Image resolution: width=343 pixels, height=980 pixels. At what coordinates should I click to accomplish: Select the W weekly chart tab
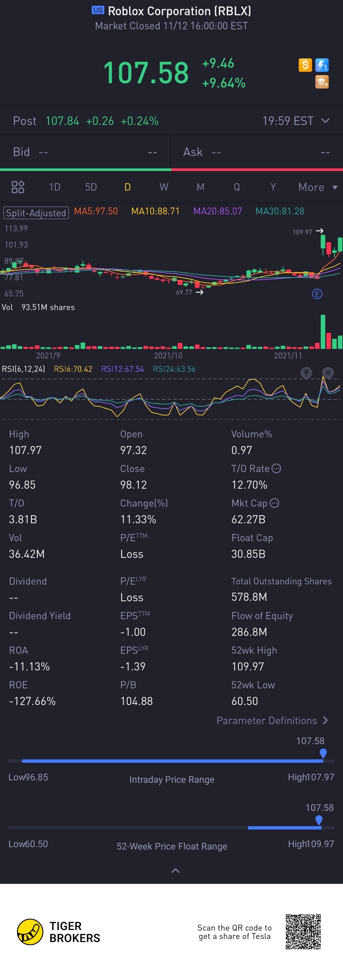(164, 187)
